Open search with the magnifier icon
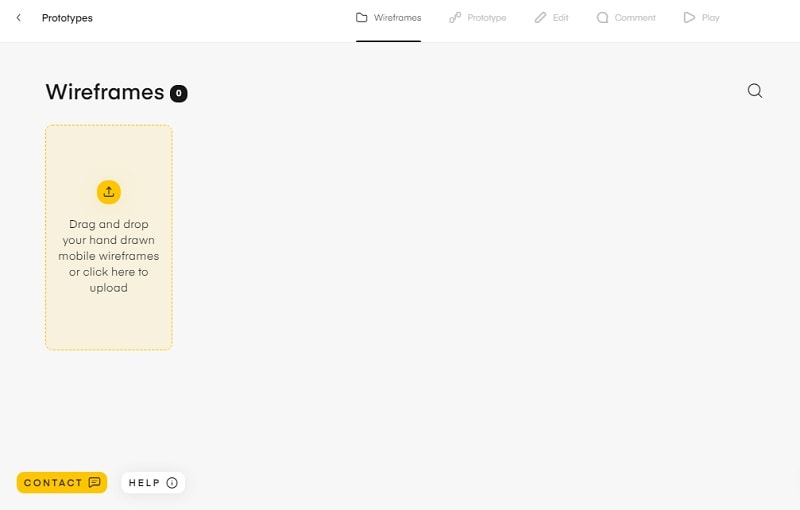 tap(755, 91)
